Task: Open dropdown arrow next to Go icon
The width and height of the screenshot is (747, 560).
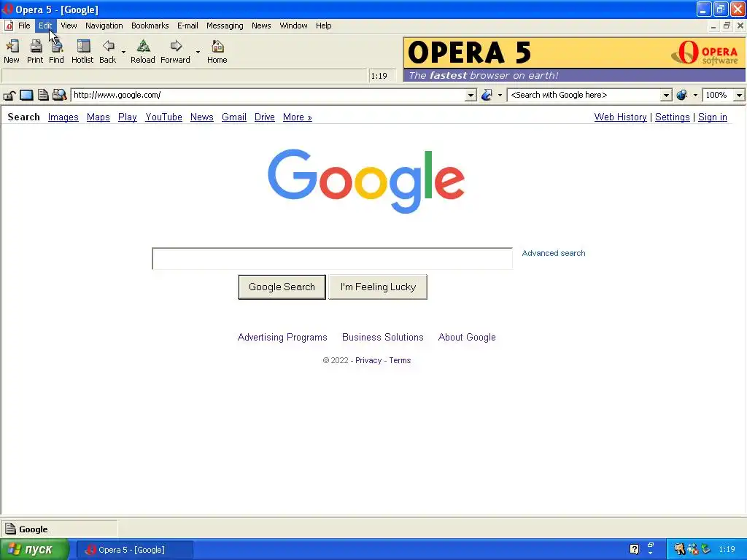Action: (x=500, y=96)
